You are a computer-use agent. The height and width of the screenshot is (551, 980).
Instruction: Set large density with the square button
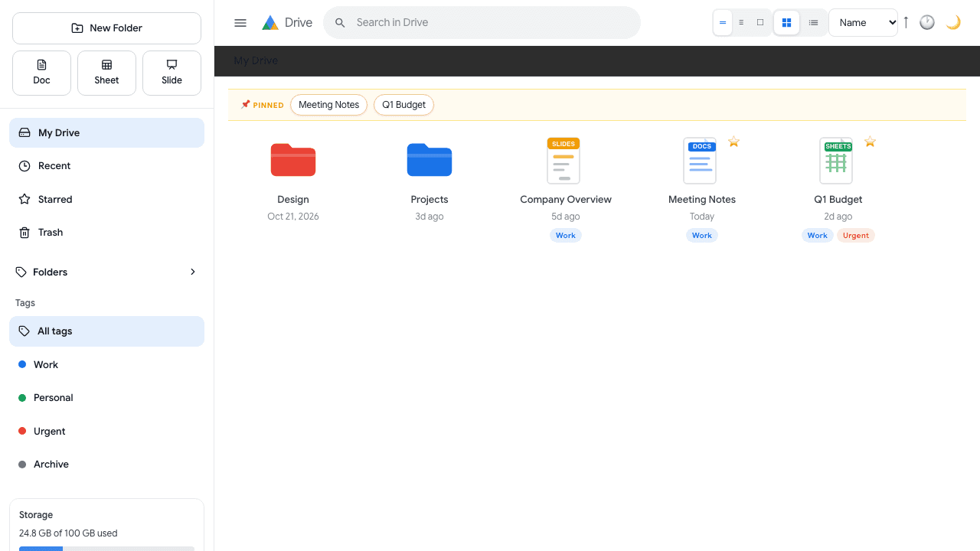click(760, 23)
